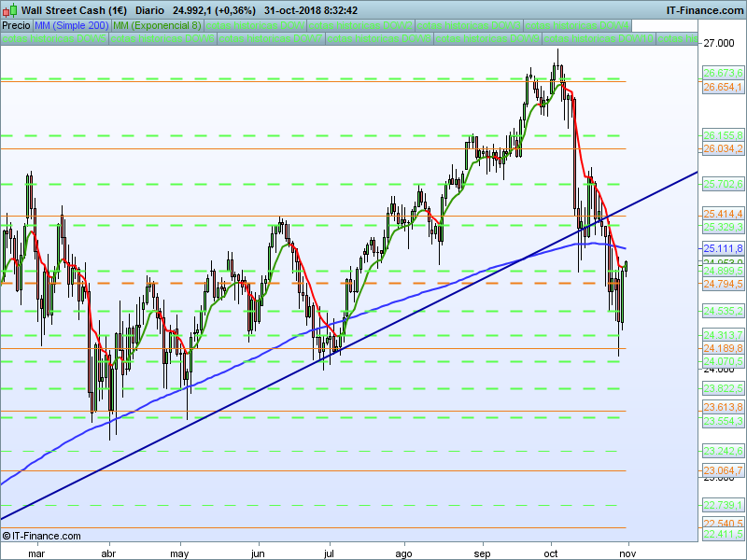Open the cotas historicas DOW5 tab
This screenshot has width=747, height=560.
click(55, 38)
